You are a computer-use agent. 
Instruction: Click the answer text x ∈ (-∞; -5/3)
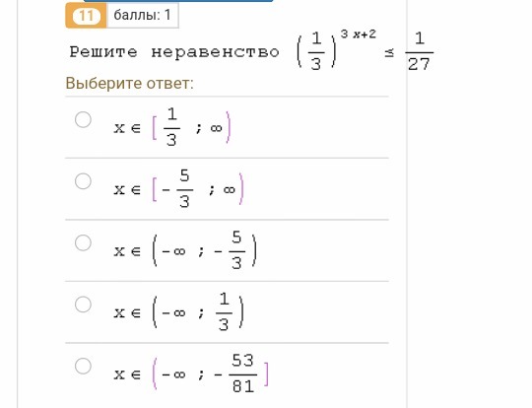point(185,250)
